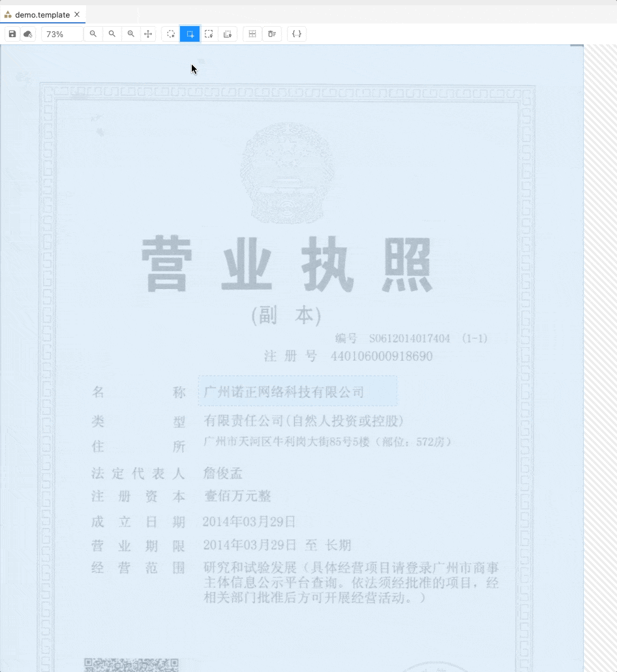Click business scope text starting 研究和试验发展
617x672 pixels.
coord(351,583)
